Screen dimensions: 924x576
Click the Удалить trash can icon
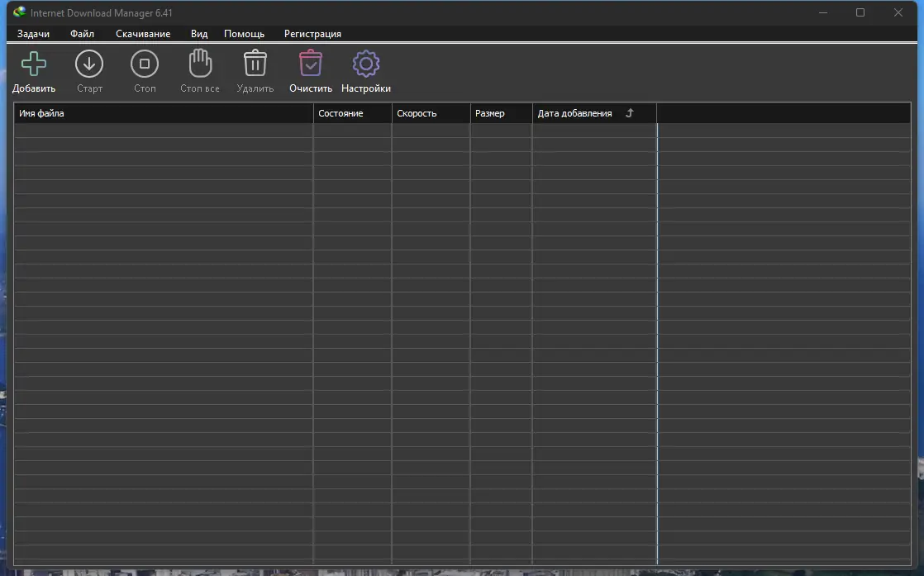tap(255, 63)
